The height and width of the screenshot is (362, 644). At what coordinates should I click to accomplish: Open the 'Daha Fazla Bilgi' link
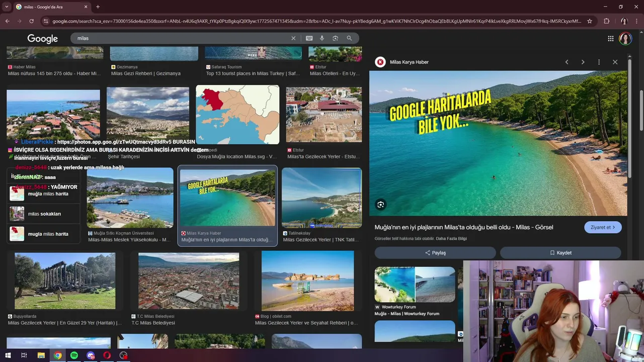pyautogui.click(x=451, y=238)
